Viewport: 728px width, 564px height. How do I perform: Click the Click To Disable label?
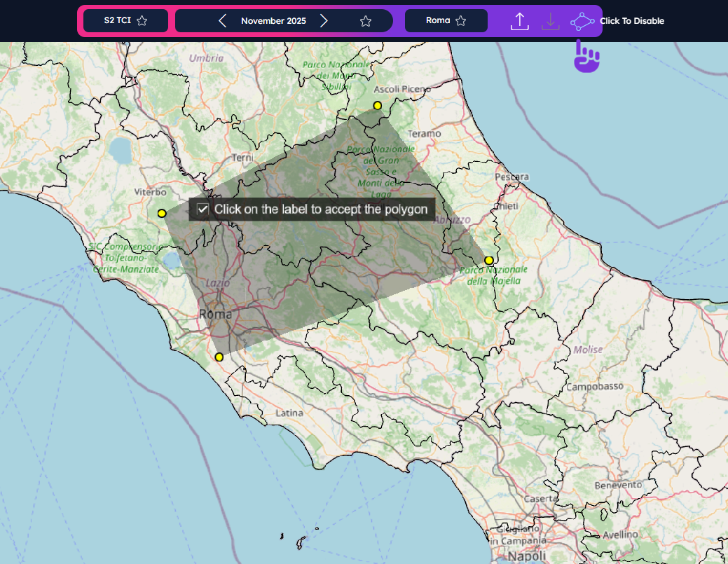[631, 21]
